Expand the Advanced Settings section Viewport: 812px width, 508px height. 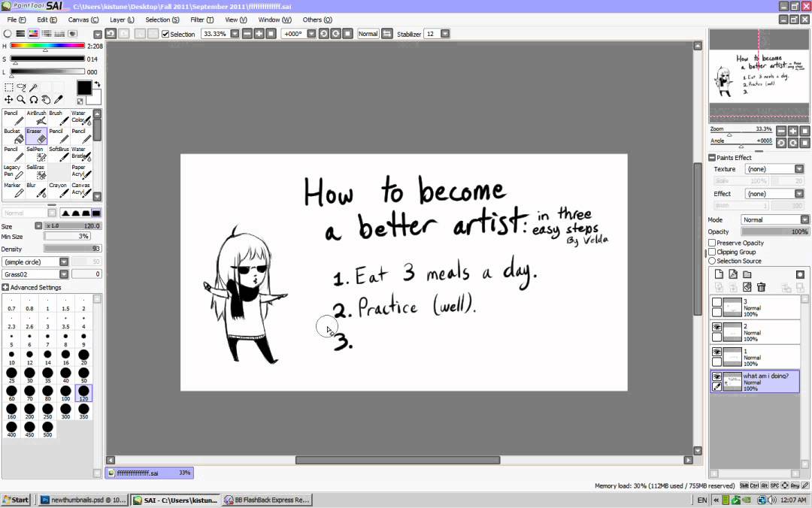(5, 287)
